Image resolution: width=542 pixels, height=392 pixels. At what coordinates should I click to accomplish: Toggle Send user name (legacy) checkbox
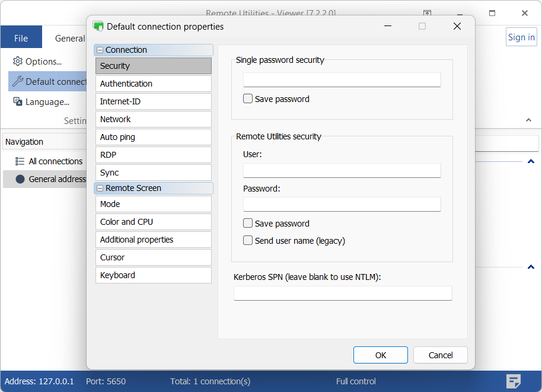(x=248, y=241)
